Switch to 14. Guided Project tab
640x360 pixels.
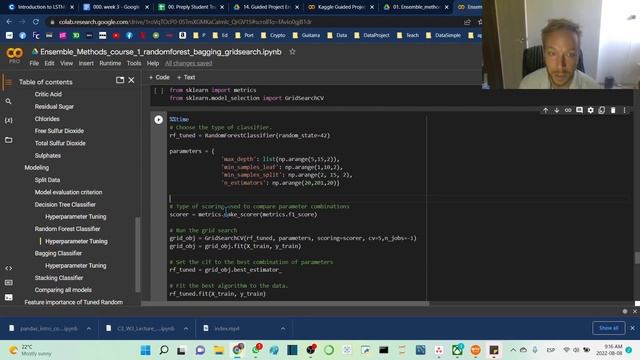pyautogui.click(x=266, y=7)
